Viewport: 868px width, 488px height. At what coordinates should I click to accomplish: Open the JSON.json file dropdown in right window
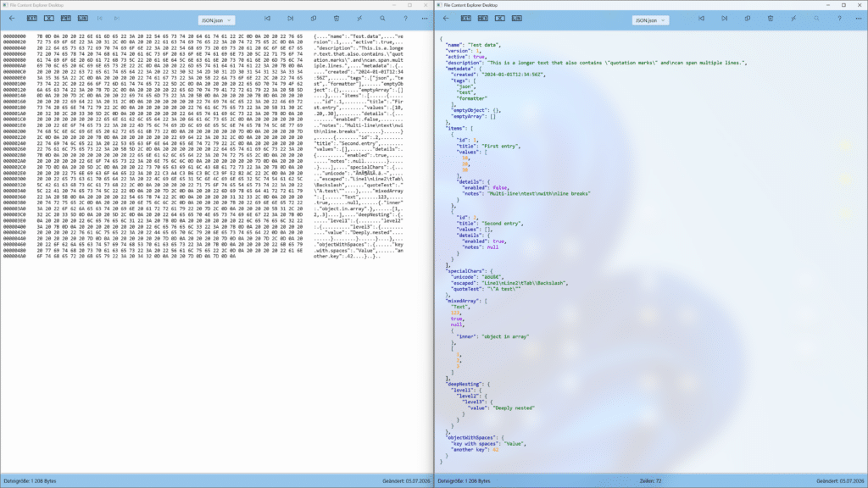tap(650, 20)
